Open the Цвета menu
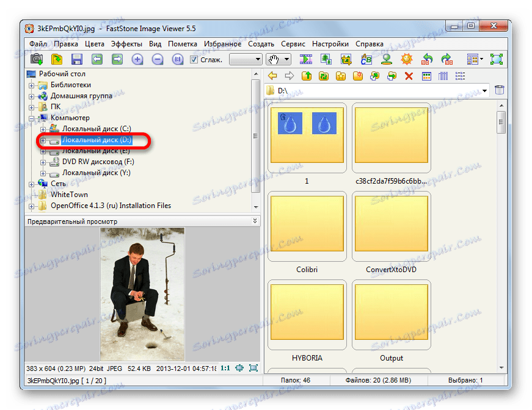The width and height of the screenshot is (532, 410). (95, 44)
